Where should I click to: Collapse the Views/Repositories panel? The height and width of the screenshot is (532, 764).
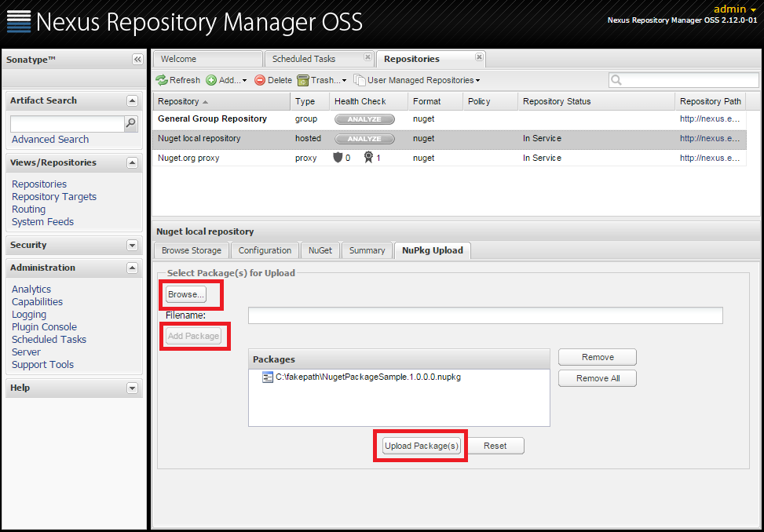click(132, 163)
